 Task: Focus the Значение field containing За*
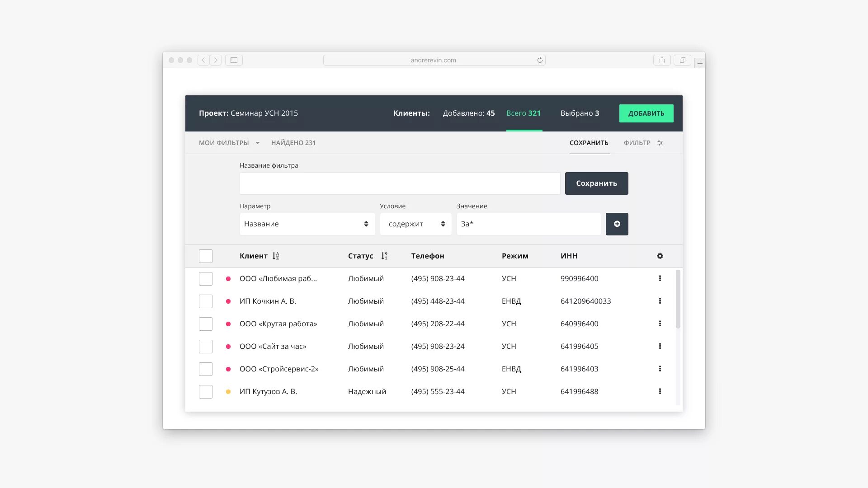(529, 224)
